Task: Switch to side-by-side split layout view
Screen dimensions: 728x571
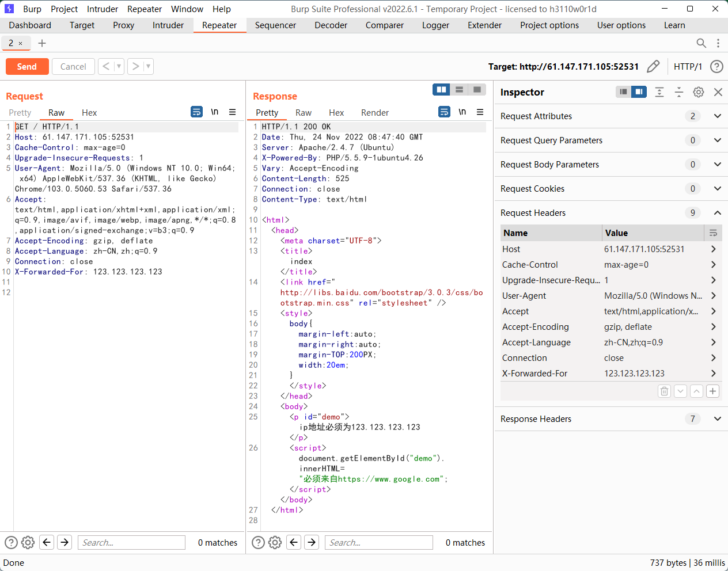Action: pos(442,90)
